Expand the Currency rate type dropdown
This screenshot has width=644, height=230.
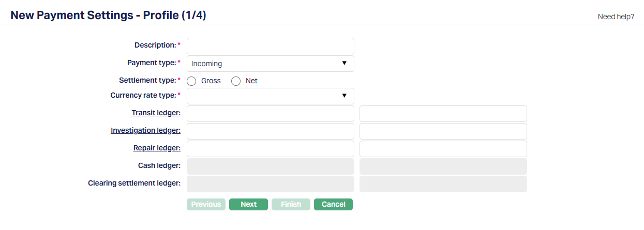270,96
